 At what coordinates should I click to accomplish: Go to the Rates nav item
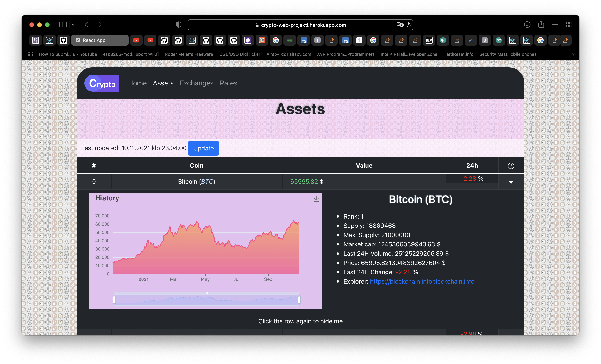[x=228, y=83]
